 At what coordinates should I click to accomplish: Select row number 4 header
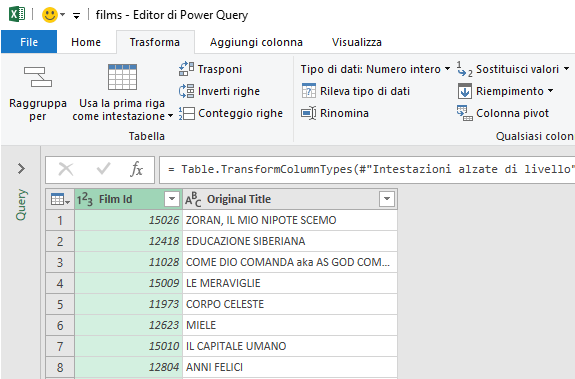click(x=60, y=283)
